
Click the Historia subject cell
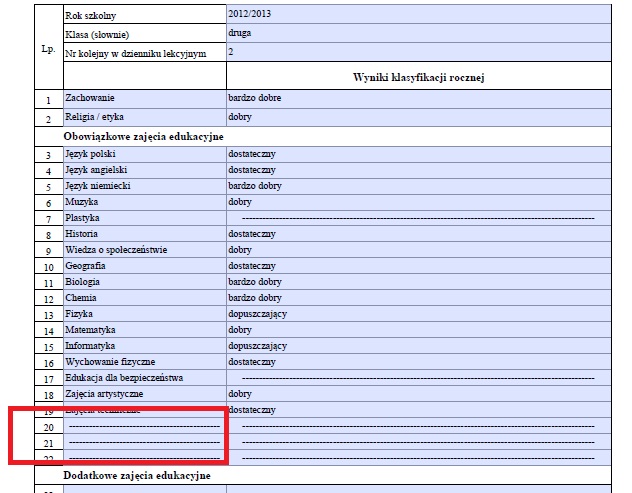pos(145,234)
